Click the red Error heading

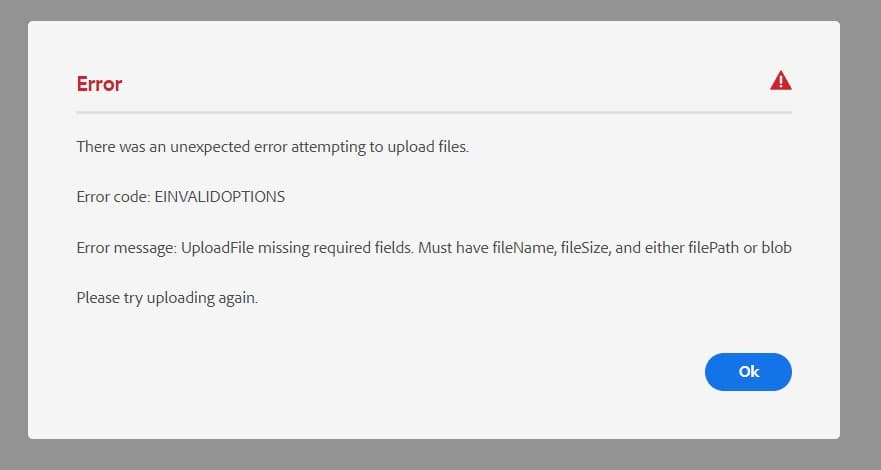(x=99, y=84)
